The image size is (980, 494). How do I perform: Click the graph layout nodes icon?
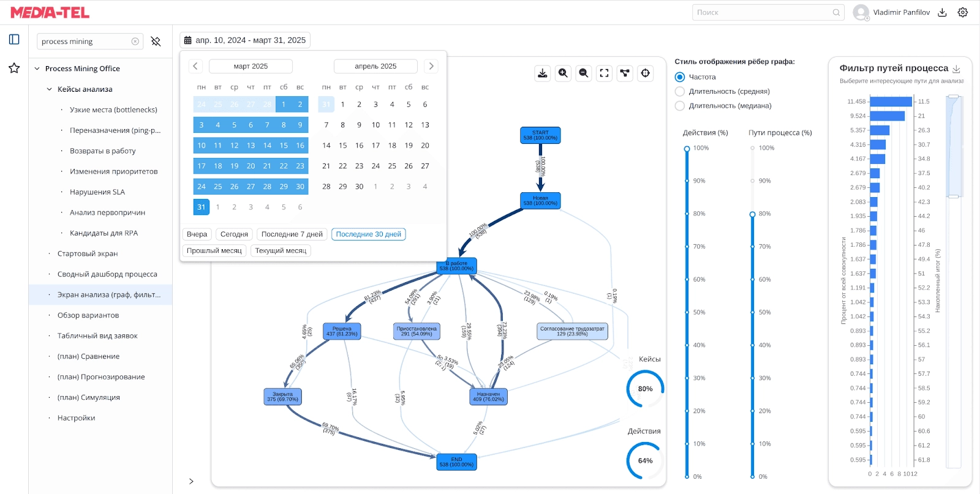625,73
